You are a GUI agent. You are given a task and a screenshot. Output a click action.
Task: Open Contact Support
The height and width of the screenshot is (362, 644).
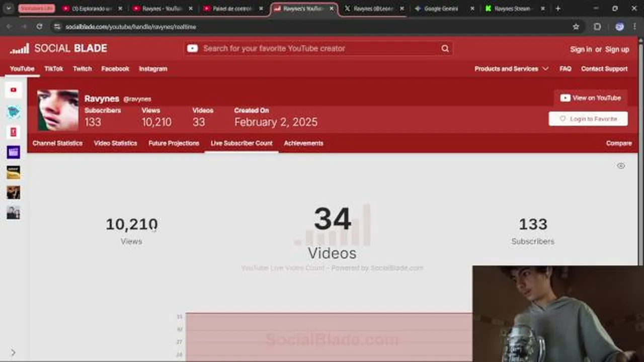tap(604, 69)
